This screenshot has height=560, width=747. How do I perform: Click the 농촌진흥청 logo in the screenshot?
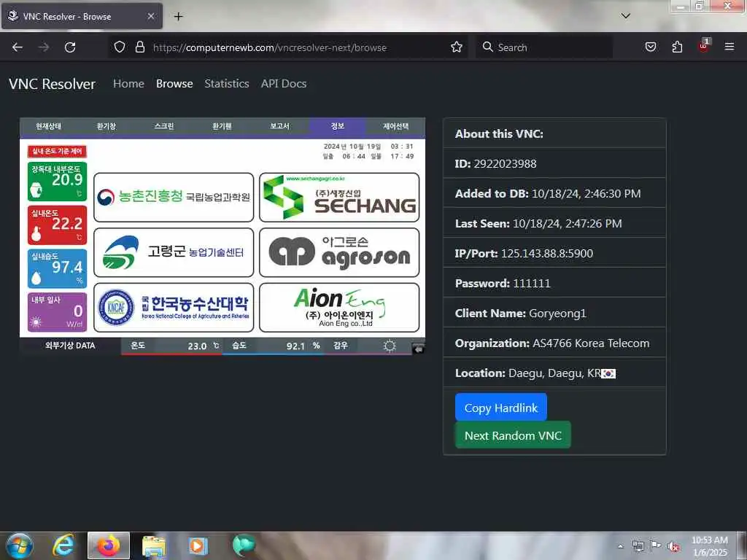(174, 197)
